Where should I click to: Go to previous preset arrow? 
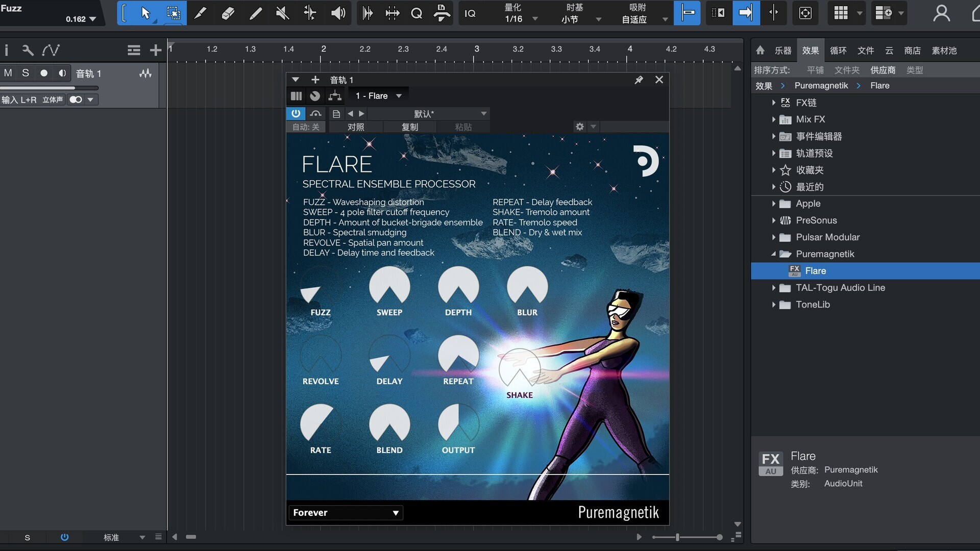click(x=350, y=113)
